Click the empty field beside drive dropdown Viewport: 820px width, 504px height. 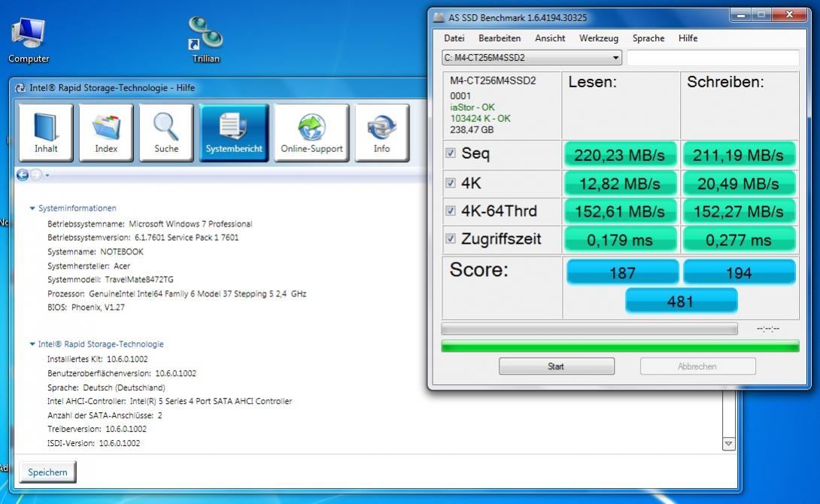click(x=712, y=57)
